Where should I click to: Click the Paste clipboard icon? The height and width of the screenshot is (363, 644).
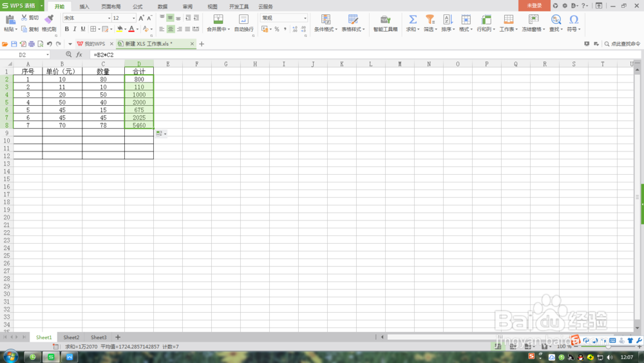[x=10, y=19]
